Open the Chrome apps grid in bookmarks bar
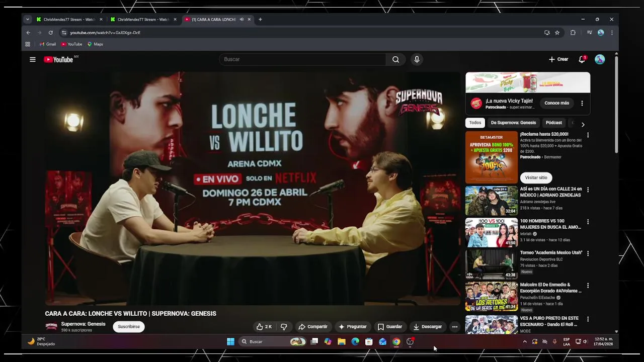 (28, 44)
